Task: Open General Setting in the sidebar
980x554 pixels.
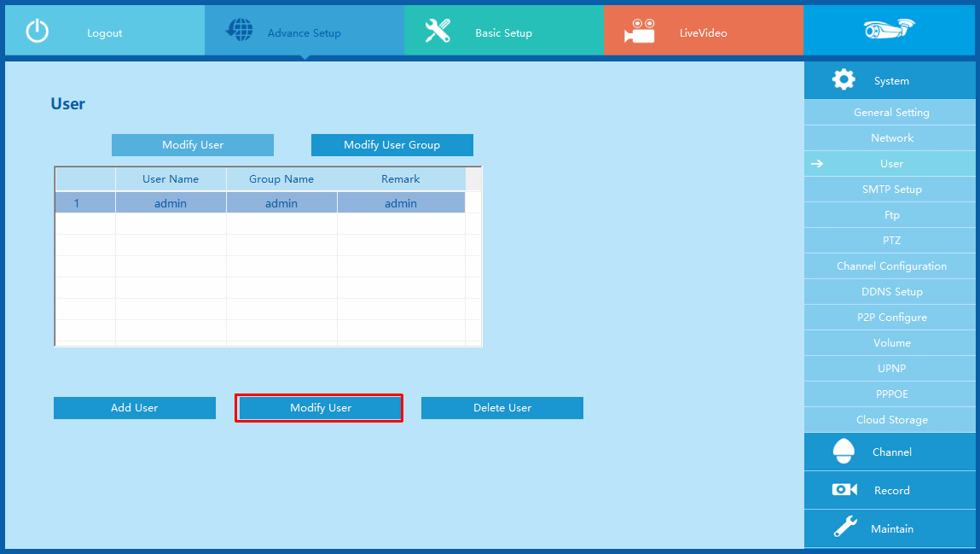Action: click(890, 113)
